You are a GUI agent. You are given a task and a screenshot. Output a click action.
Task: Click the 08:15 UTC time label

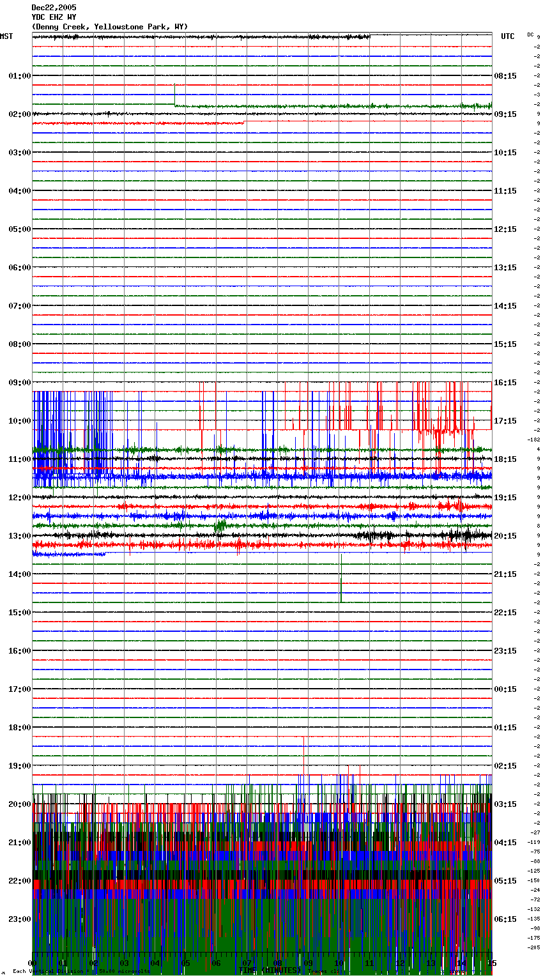[x=505, y=76]
